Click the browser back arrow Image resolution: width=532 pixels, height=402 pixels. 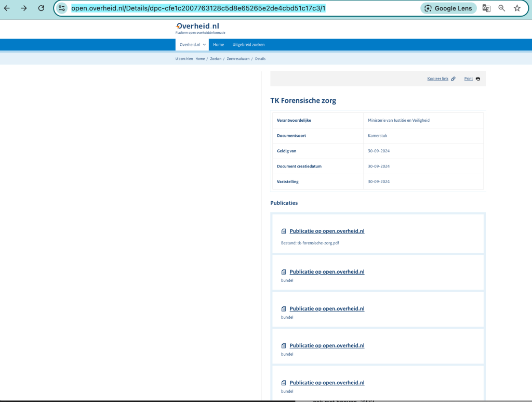[7, 8]
